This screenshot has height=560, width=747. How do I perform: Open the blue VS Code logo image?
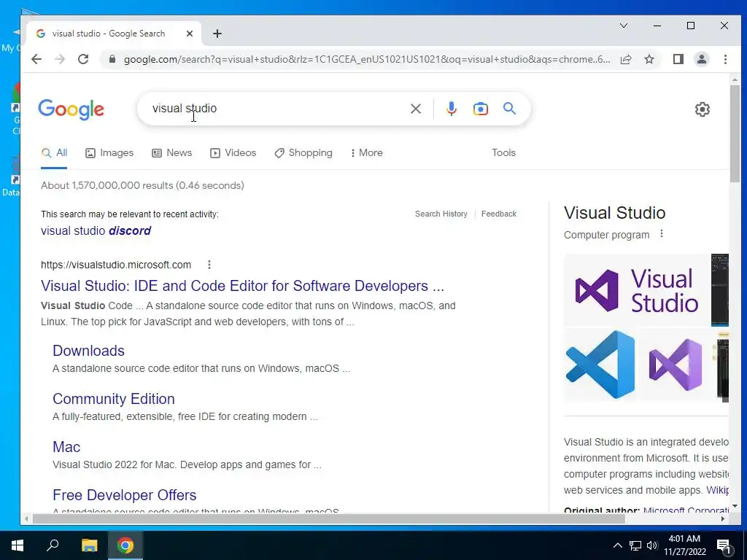coord(600,365)
